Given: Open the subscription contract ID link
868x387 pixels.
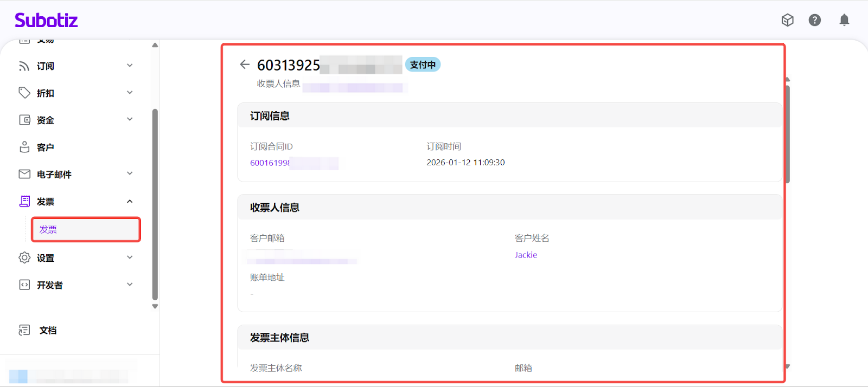Looking at the screenshot, I should pos(270,163).
